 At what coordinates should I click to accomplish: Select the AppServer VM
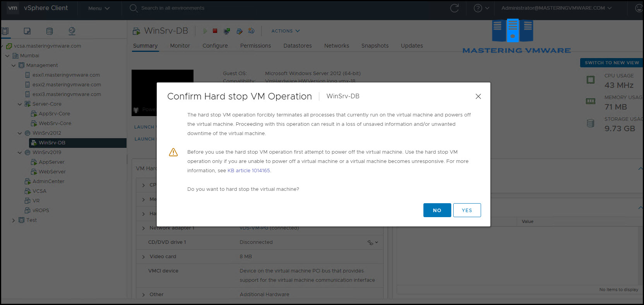click(51, 162)
